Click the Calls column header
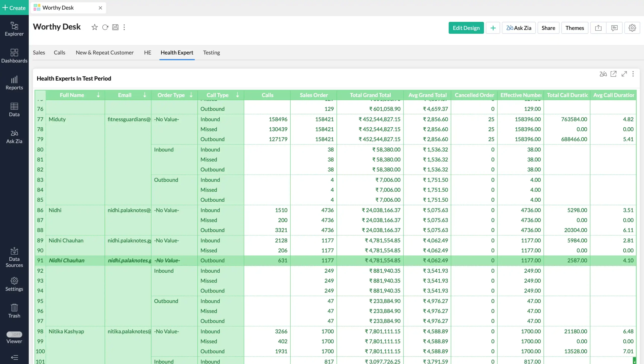 tap(267, 95)
